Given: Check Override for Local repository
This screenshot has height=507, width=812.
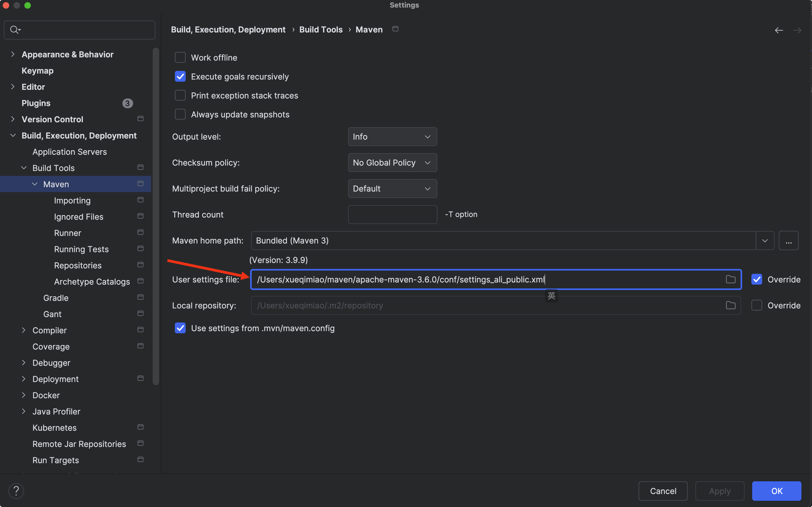Looking at the screenshot, I should pos(756,305).
